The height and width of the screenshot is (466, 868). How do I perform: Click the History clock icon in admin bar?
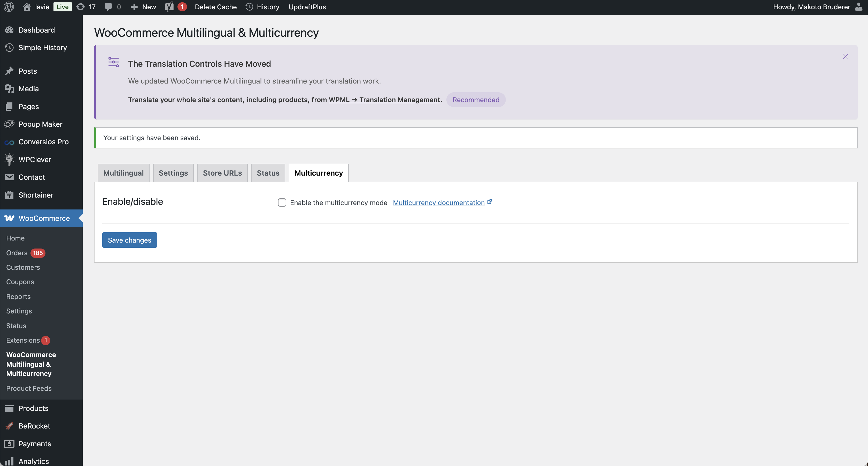click(249, 7)
